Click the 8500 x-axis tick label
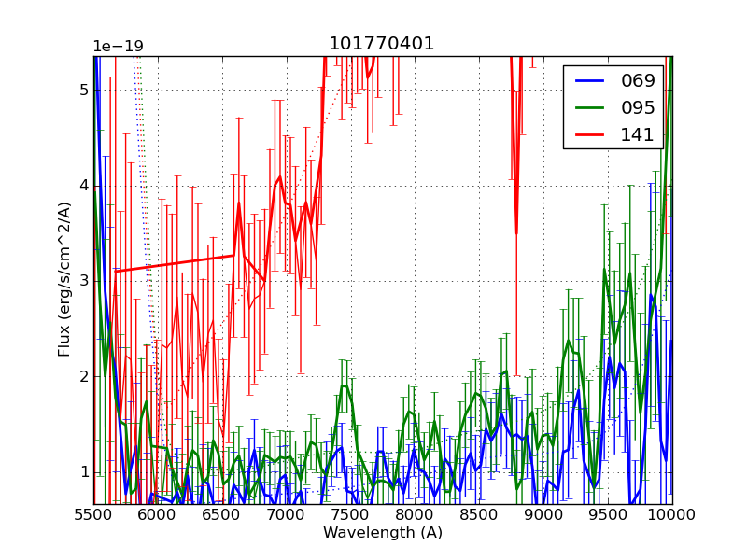This screenshot has height=560, width=747. click(480, 514)
